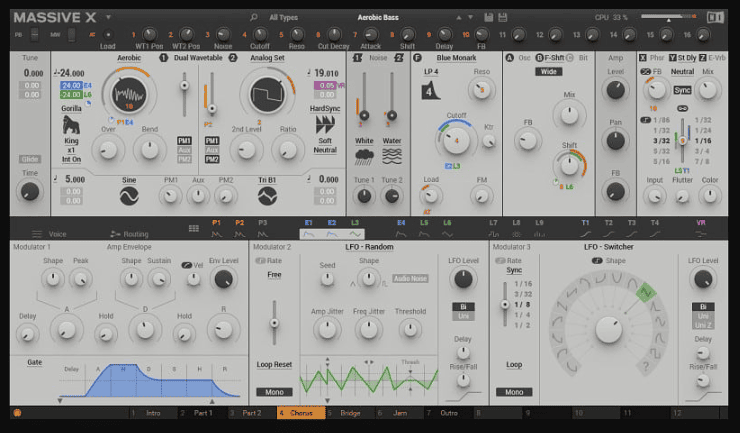Toggle Mono in Modulator 2
This screenshot has width=740, height=433.
(274, 392)
